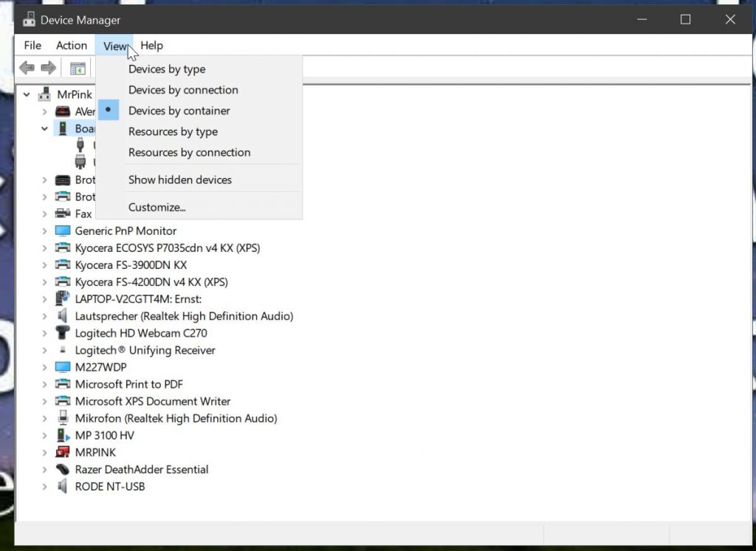Click the MRPINK computer icon
The height and width of the screenshot is (551, 756).
click(x=63, y=452)
